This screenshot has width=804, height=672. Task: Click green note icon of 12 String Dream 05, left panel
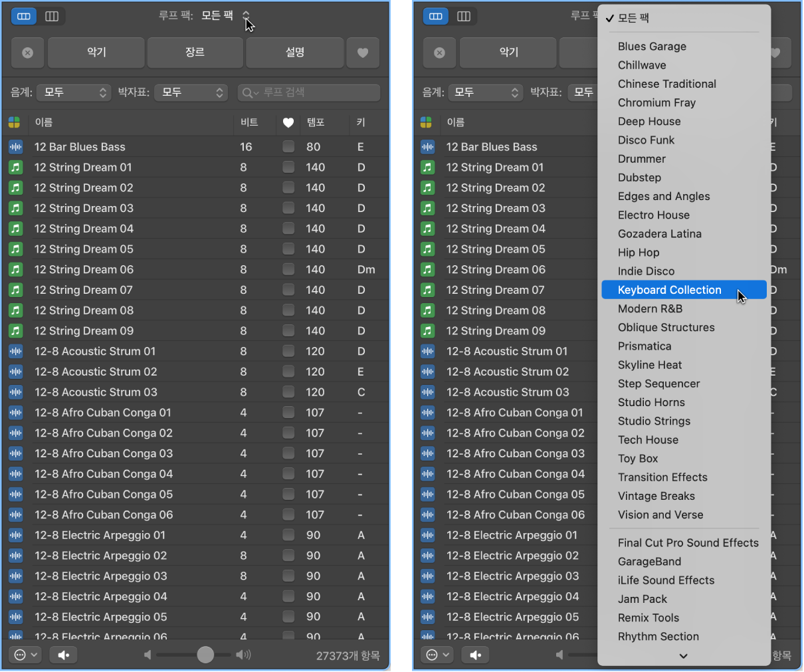click(16, 249)
